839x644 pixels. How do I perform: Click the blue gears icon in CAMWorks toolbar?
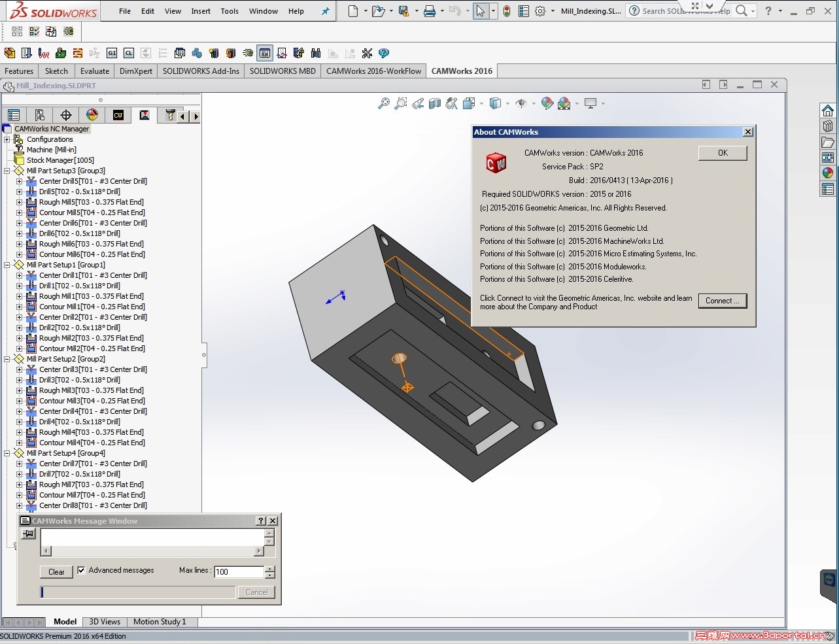(197, 53)
